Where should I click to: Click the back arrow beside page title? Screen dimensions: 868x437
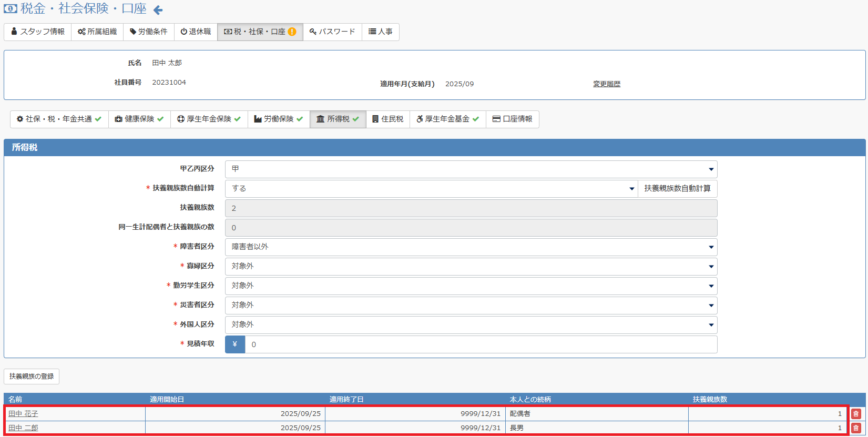[158, 10]
